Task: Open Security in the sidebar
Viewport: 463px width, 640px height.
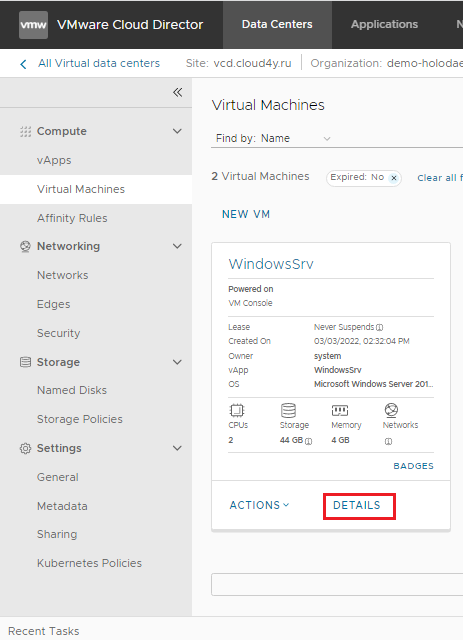Action: (x=58, y=333)
